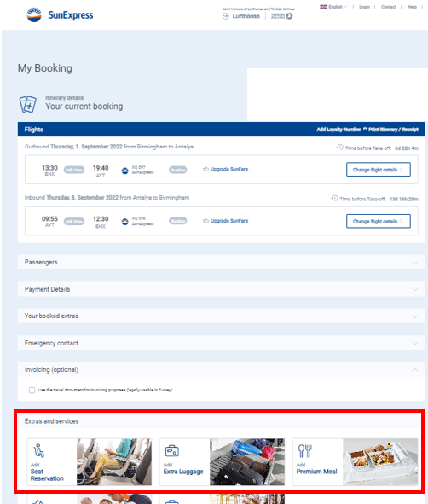Open the Contact menu item

click(389, 7)
